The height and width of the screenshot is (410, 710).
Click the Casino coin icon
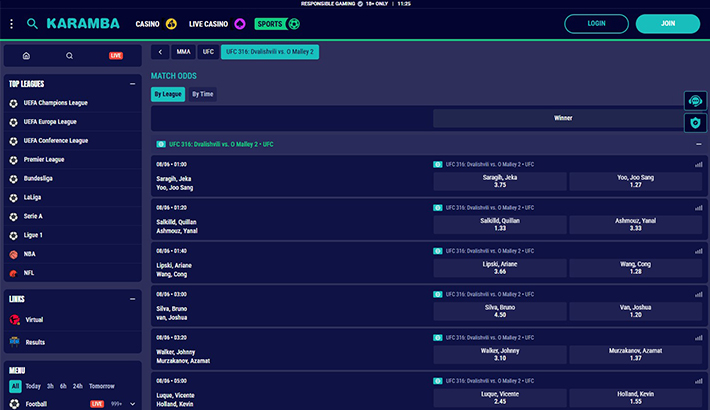pos(171,24)
